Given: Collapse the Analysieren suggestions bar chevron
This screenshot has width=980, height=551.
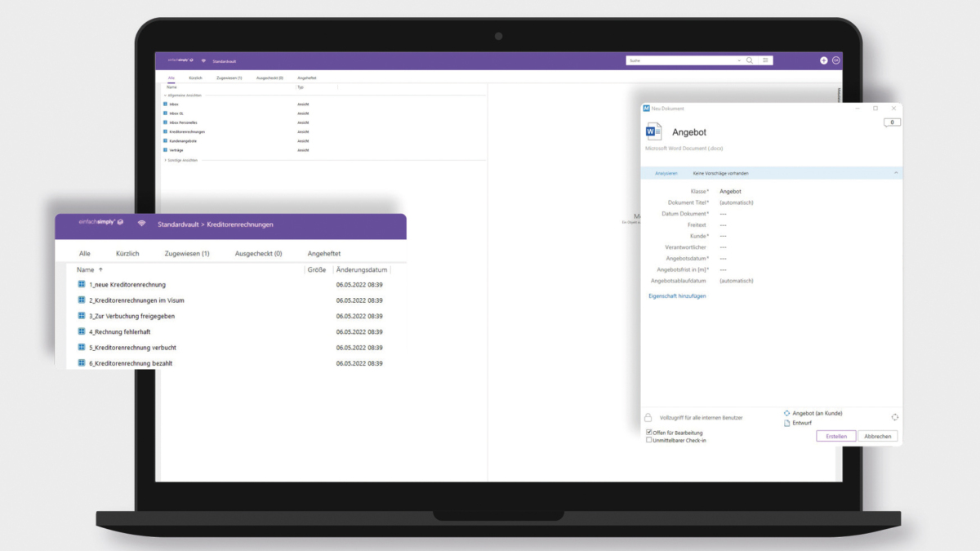Looking at the screenshot, I should coord(896,173).
